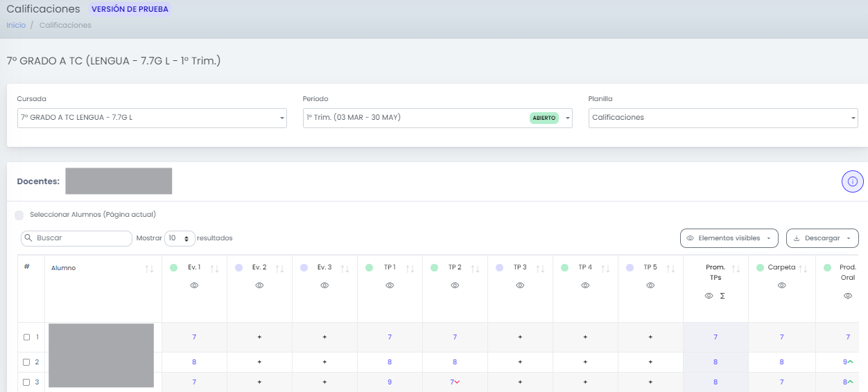Screen dimensions: 868x392
Task: Toggle TP 3 visibility eye
Action: click(x=520, y=285)
